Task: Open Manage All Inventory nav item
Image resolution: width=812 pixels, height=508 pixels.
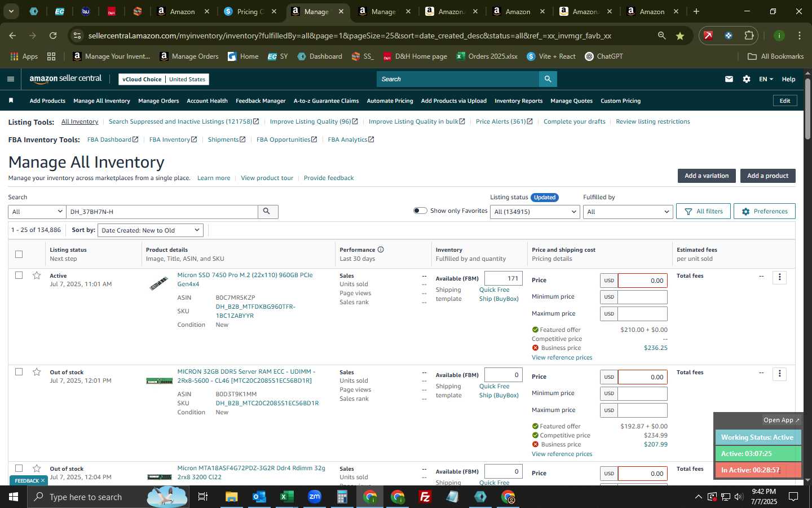Action: pyautogui.click(x=101, y=100)
